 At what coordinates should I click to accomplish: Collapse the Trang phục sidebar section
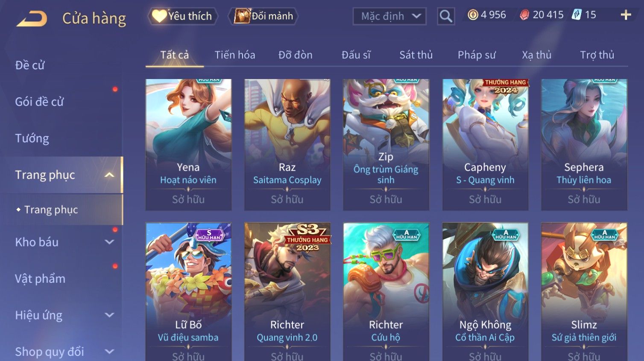[x=109, y=175]
